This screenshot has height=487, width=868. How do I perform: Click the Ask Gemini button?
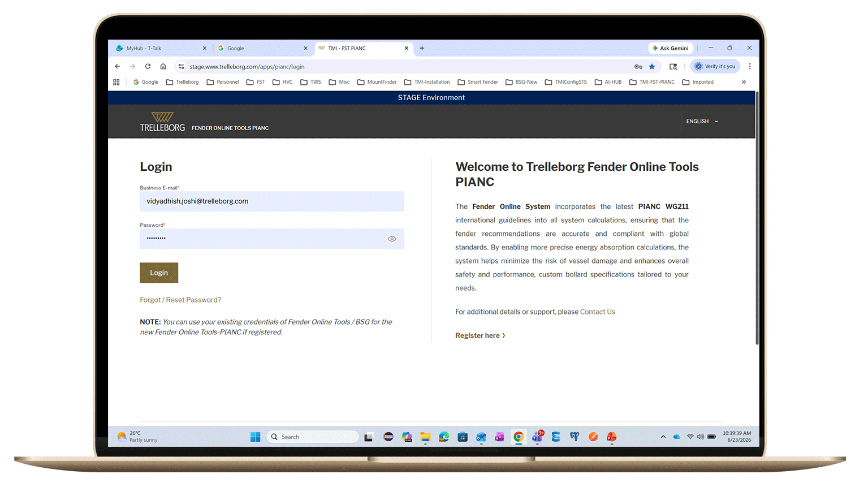coord(671,48)
